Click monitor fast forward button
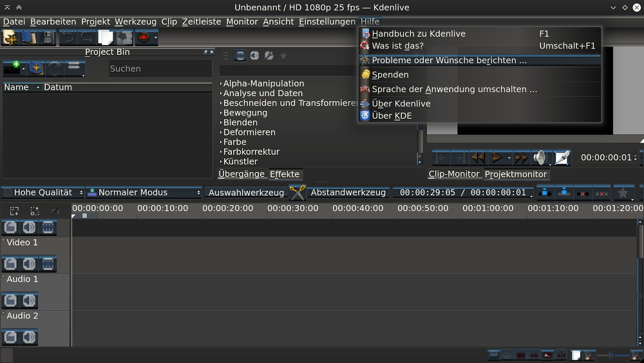 click(521, 157)
